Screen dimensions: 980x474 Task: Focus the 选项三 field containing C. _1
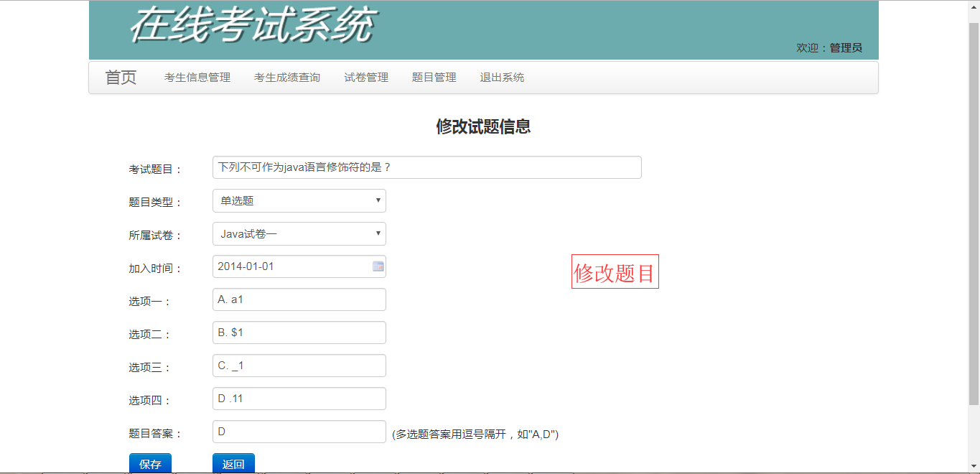pyautogui.click(x=299, y=366)
